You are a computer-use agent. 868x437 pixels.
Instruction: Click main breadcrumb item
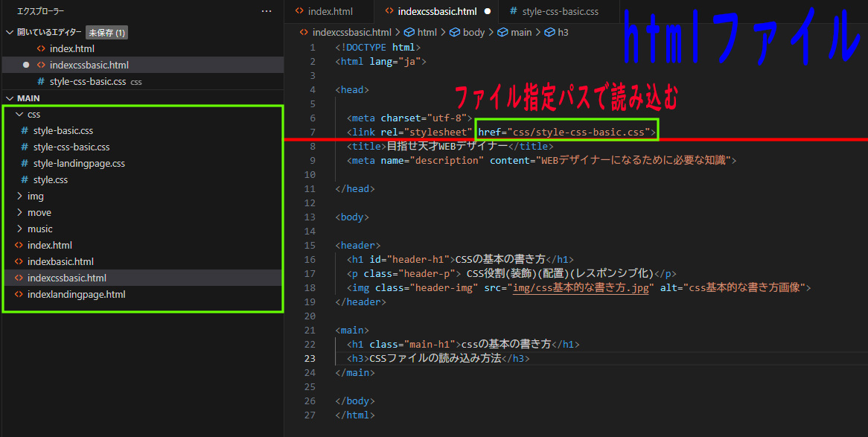tap(521, 32)
